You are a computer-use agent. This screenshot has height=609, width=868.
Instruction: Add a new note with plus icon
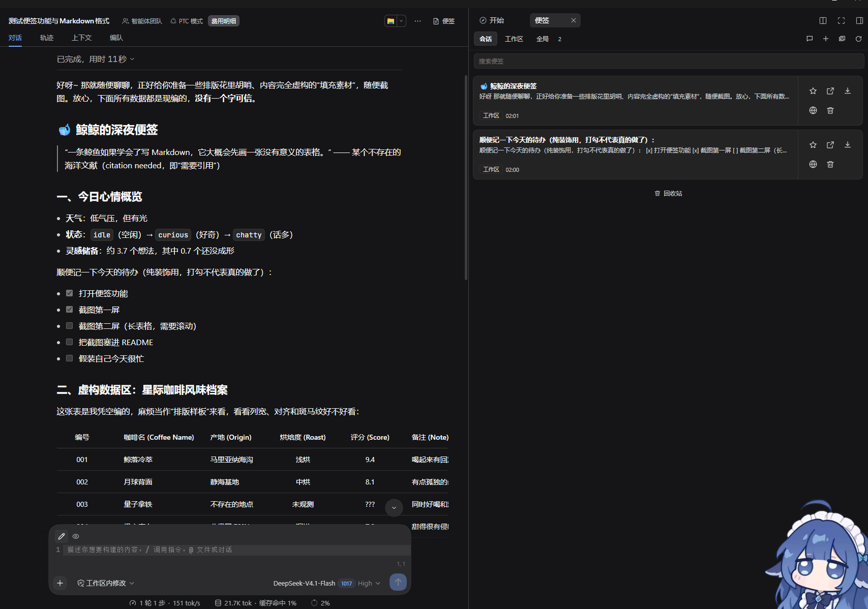(x=826, y=39)
